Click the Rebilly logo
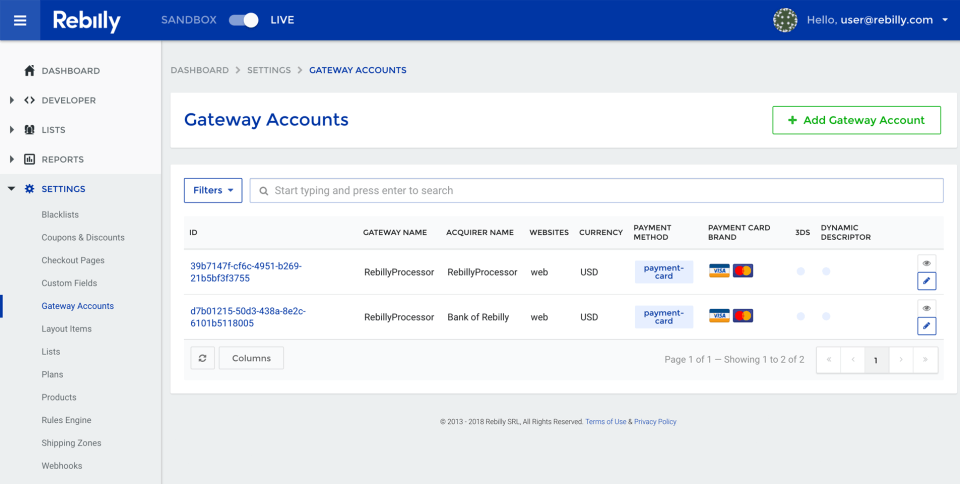Image resolution: width=960 pixels, height=484 pixels. coord(87,20)
